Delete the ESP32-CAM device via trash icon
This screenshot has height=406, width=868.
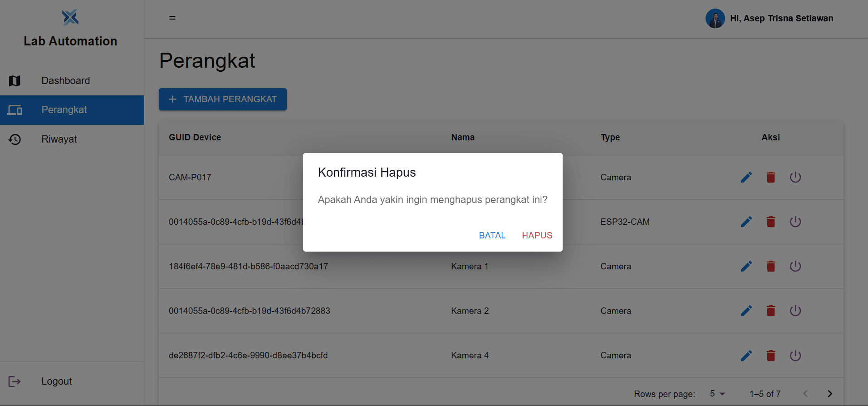point(771,222)
